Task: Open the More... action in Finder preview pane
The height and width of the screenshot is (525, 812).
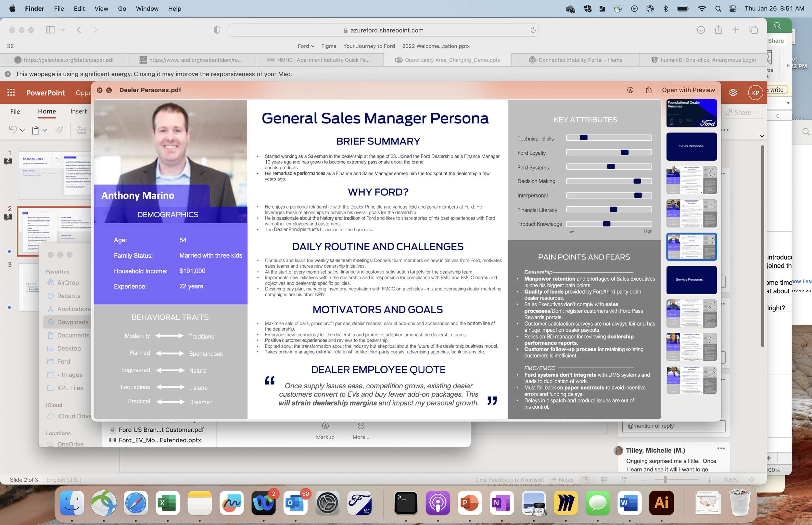Action: [361, 431]
